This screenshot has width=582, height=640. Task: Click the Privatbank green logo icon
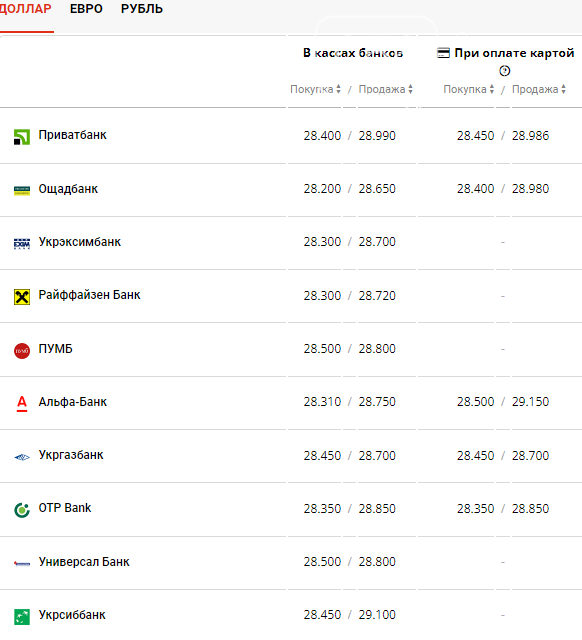[x=22, y=137]
